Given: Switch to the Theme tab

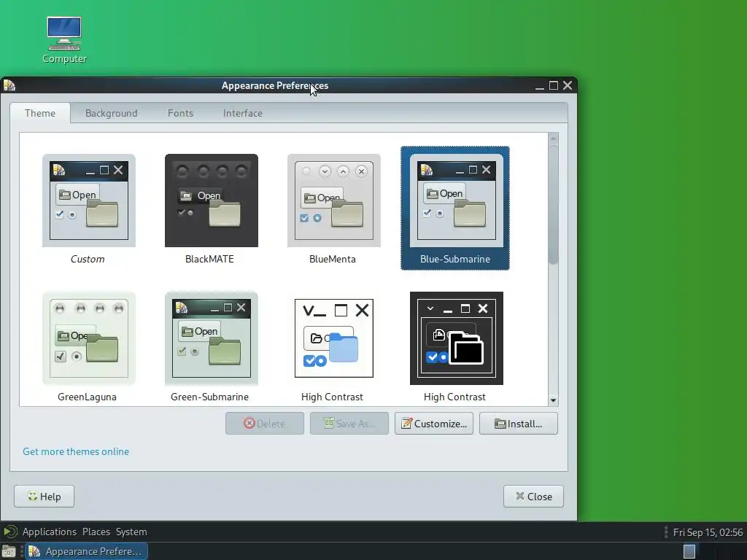Looking at the screenshot, I should [40, 113].
